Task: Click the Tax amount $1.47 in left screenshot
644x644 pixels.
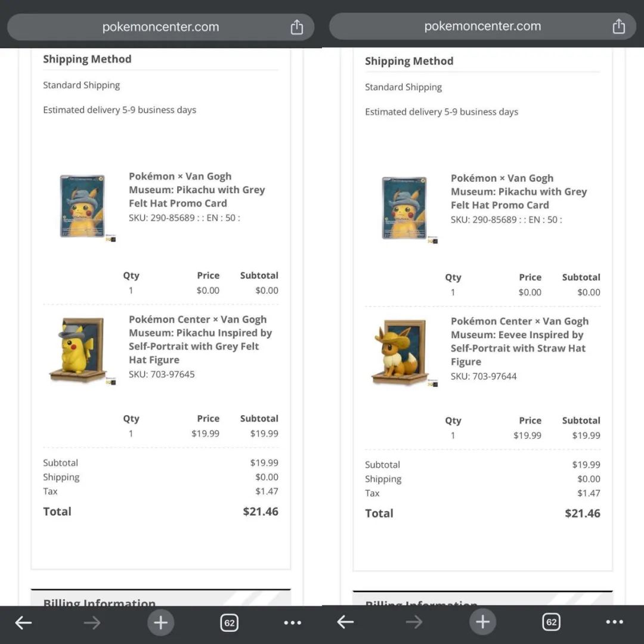Action: tap(267, 491)
